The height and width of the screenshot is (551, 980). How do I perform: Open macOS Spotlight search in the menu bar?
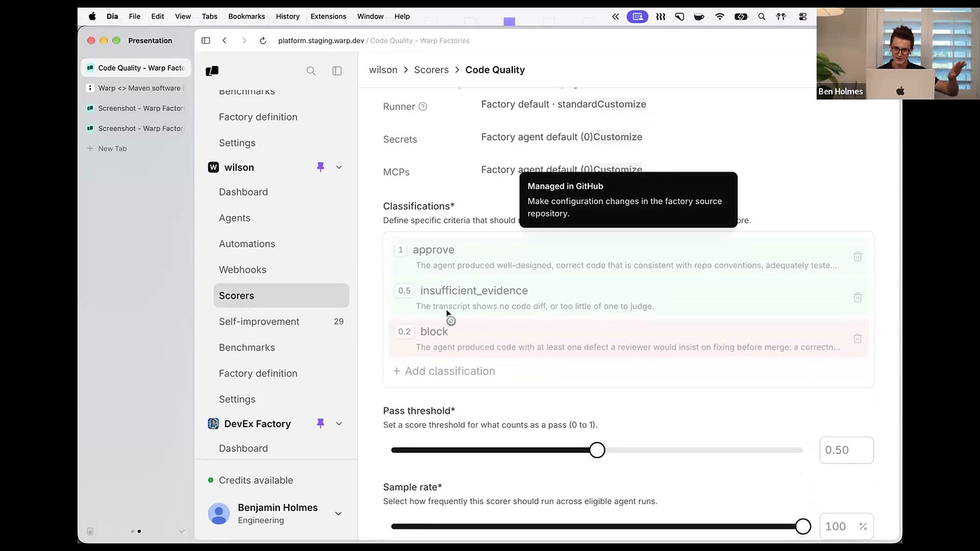(762, 16)
